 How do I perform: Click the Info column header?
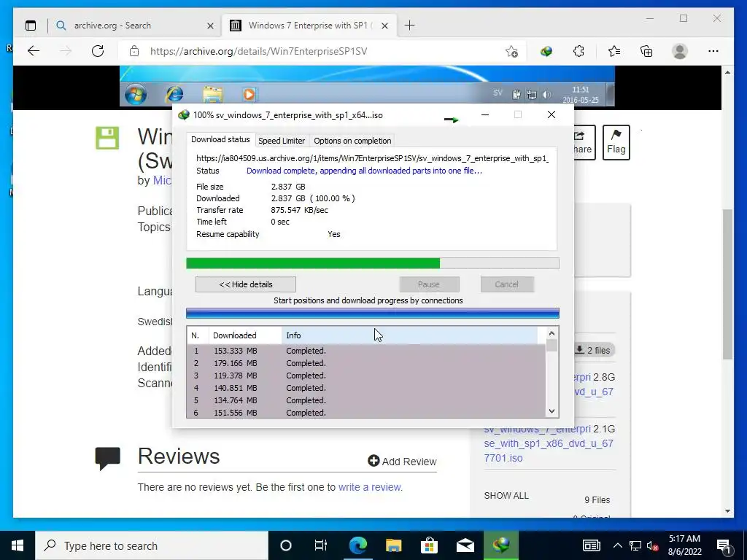(x=410, y=335)
